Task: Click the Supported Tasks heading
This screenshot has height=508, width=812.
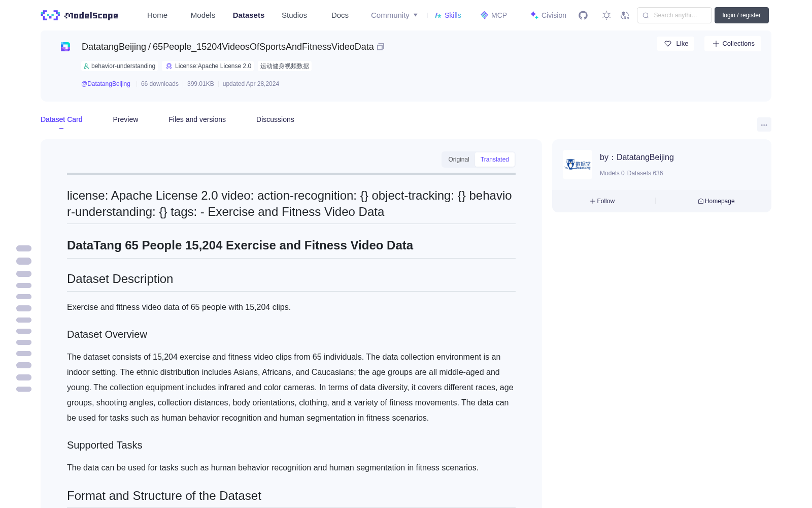Action: (105, 445)
